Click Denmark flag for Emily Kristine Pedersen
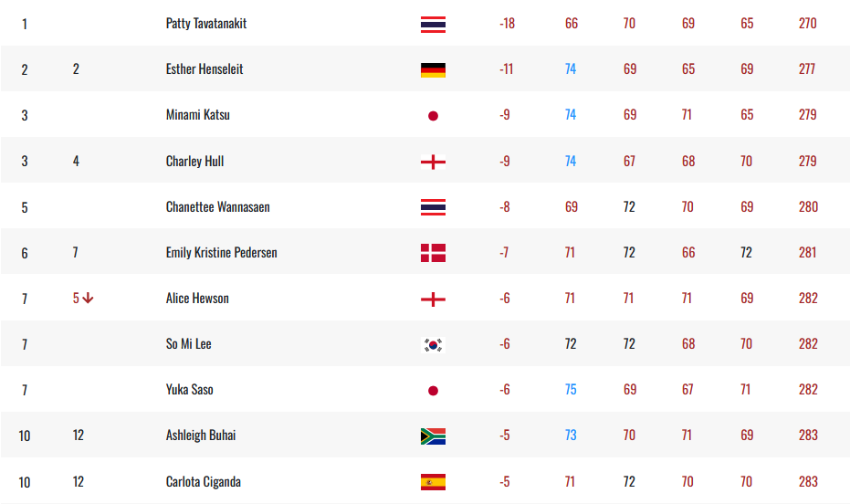This screenshot has width=850, height=504. coord(433,253)
